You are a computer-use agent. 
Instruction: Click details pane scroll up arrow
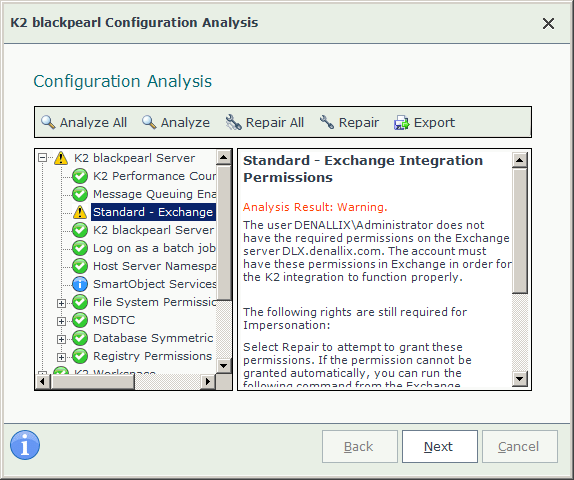coord(520,160)
